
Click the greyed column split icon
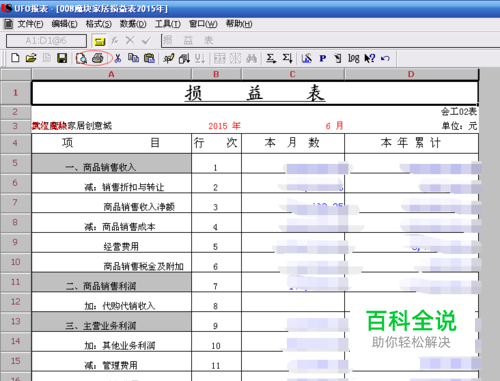(235, 58)
